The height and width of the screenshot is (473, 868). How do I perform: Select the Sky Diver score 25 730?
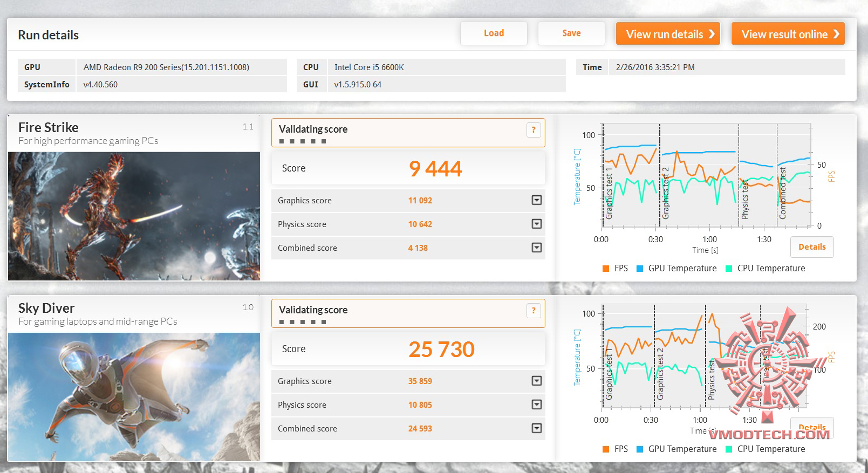(x=441, y=349)
